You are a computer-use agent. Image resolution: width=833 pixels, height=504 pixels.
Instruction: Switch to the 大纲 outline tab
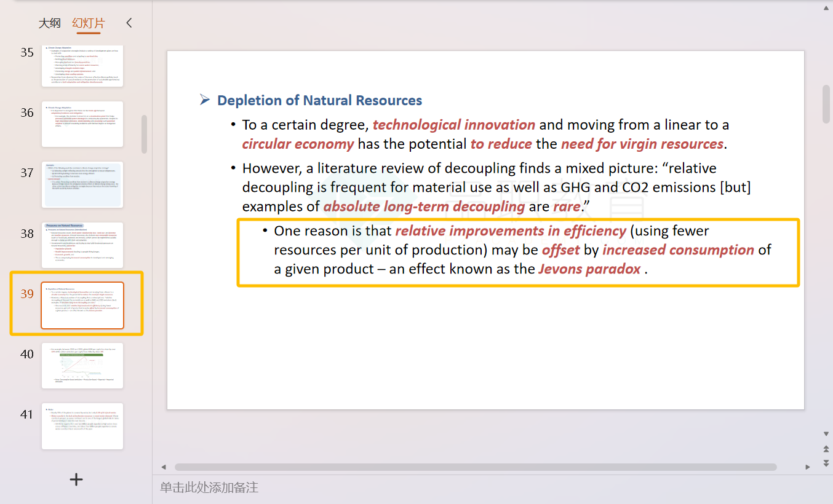point(49,23)
